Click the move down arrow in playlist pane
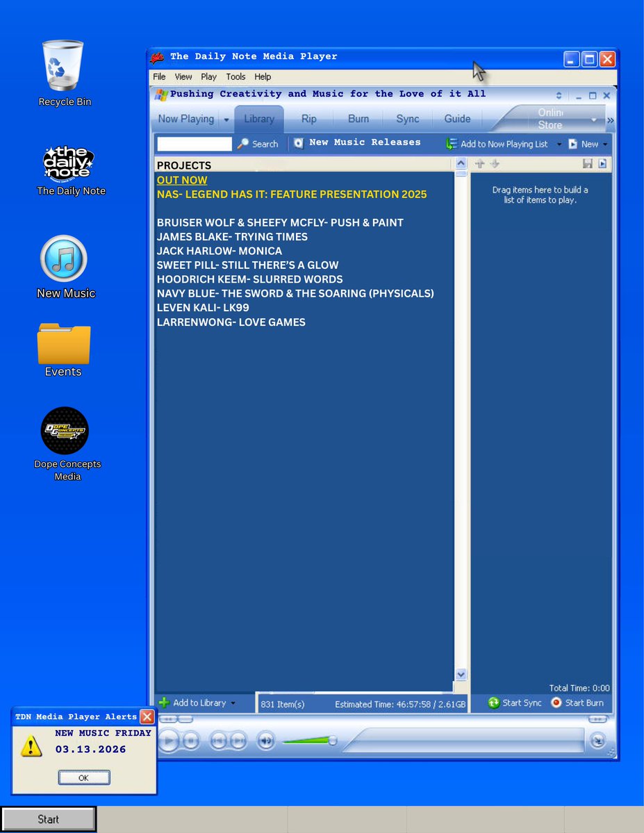The image size is (644, 833). [495, 164]
